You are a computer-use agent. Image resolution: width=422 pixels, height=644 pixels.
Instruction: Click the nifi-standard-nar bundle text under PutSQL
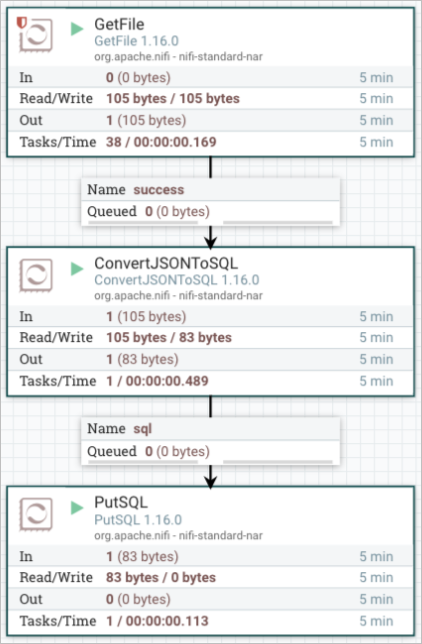tap(221, 536)
